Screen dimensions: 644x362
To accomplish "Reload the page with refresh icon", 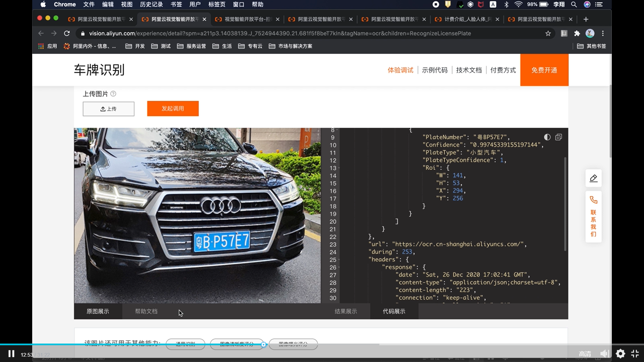I will 67,34.
